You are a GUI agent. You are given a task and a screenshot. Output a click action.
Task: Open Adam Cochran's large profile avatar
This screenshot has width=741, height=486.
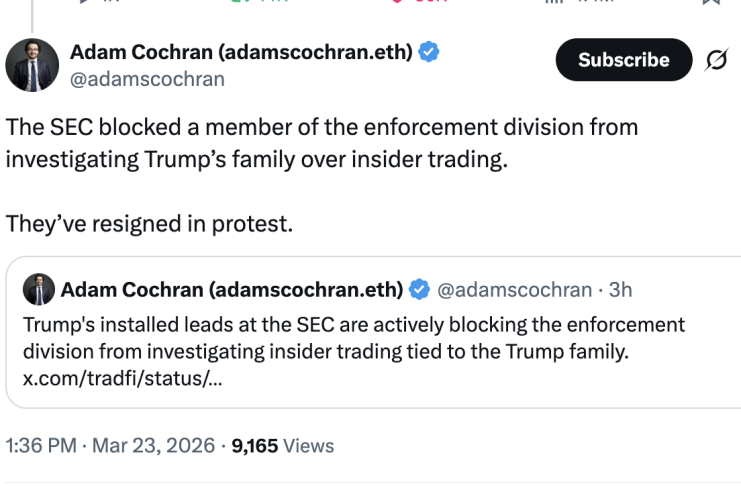[x=32, y=65]
